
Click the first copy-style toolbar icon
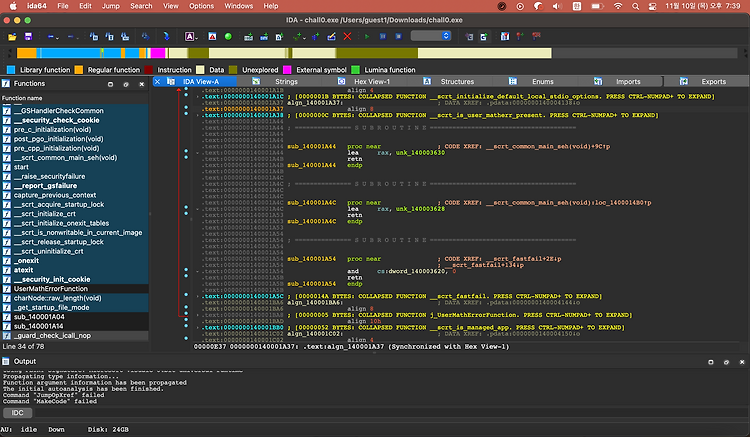point(94,36)
